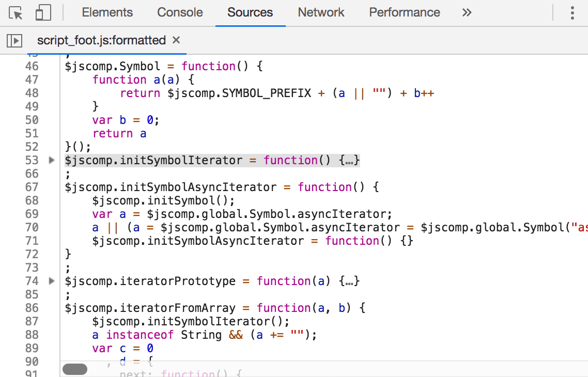Show more DevTools tabs via chevrons
Image resolution: width=588 pixels, height=377 pixels.
(467, 13)
